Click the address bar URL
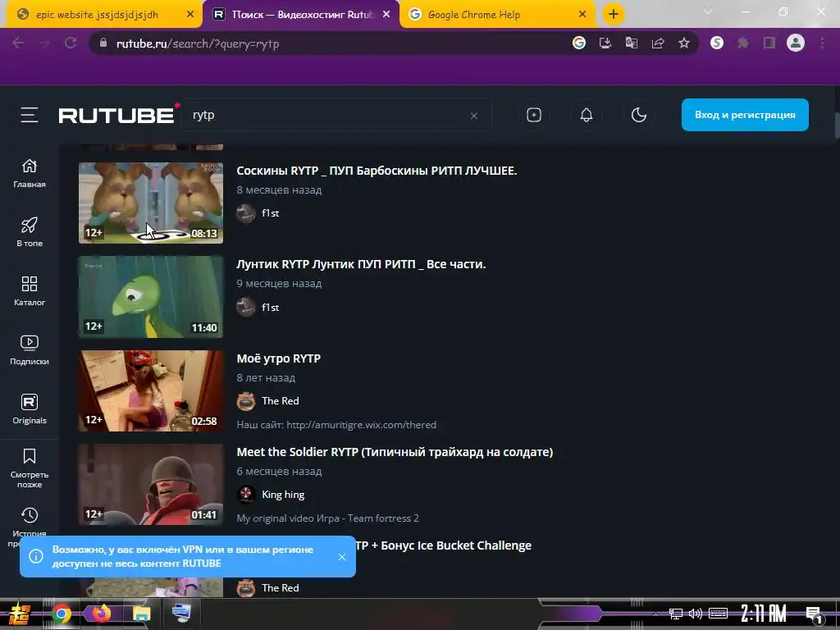 pyautogui.click(x=198, y=44)
